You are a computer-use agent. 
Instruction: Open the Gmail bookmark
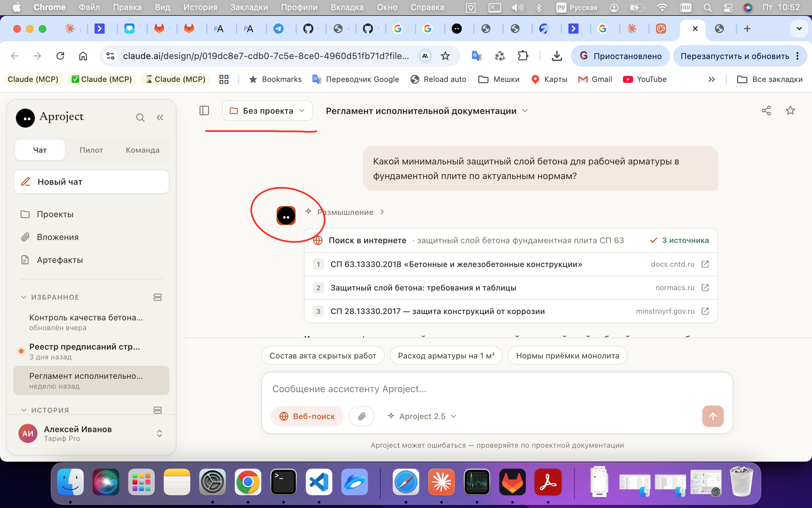595,79
